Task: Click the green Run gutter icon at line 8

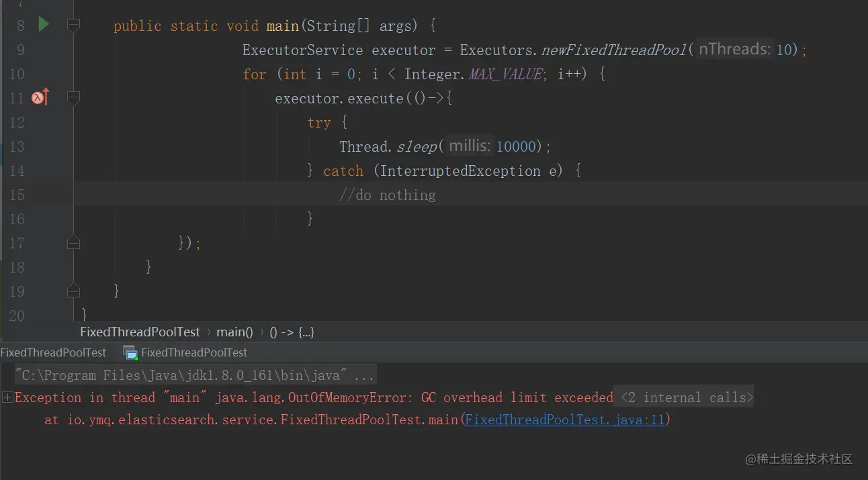Action: tap(44, 25)
